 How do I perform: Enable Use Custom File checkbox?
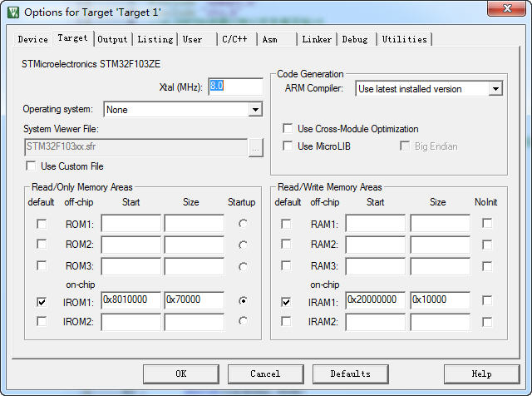[31, 166]
